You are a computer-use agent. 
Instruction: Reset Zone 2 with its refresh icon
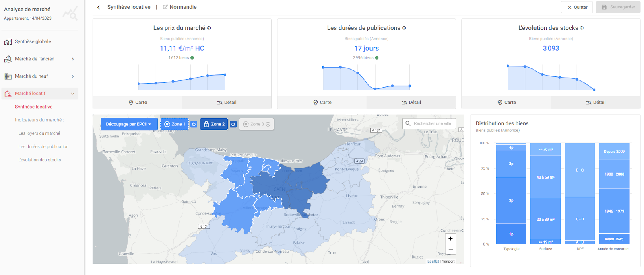(x=233, y=124)
